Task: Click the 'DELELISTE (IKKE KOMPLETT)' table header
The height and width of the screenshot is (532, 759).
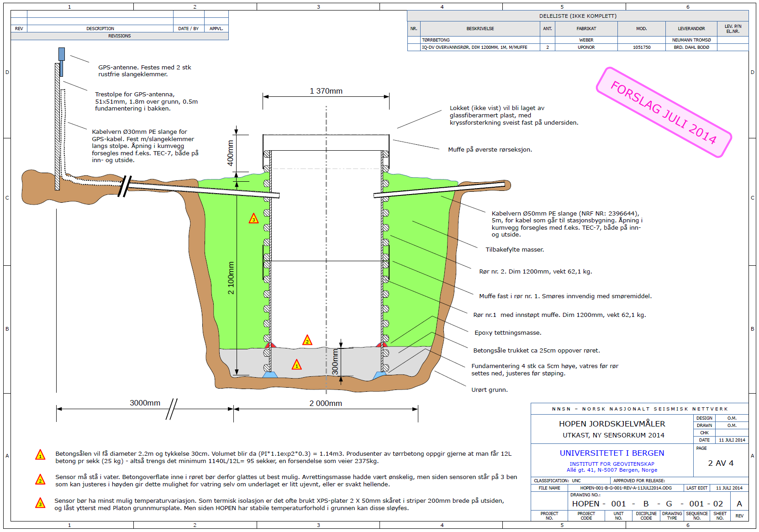Action: (578, 16)
